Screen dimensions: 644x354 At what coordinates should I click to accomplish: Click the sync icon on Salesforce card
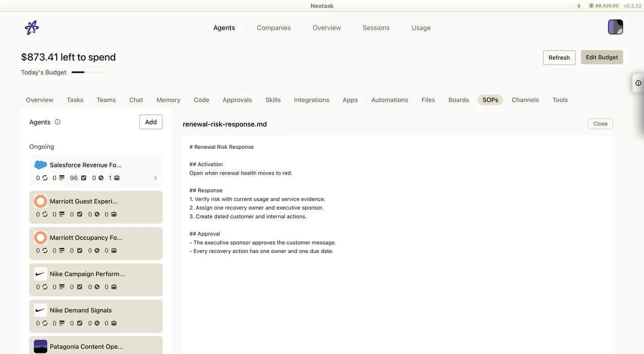tap(45, 178)
